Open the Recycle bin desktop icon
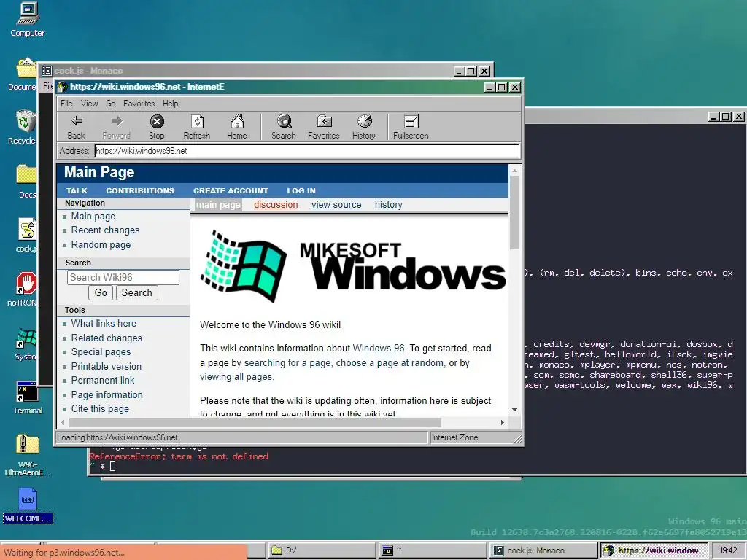The image size is (747, 560). [22, 127]
